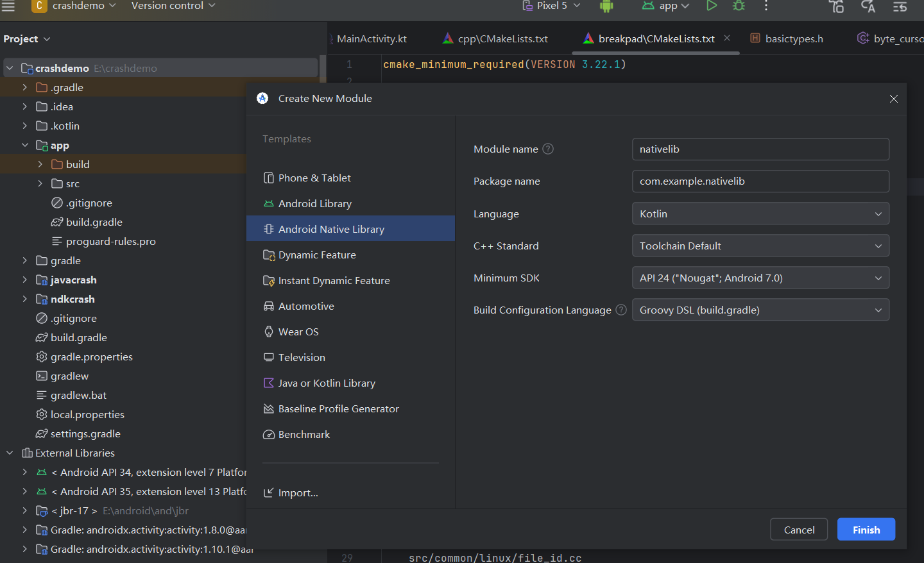Expand Android API 34 library node
Viewport: 924px width, 563px height.
(25, 472)
